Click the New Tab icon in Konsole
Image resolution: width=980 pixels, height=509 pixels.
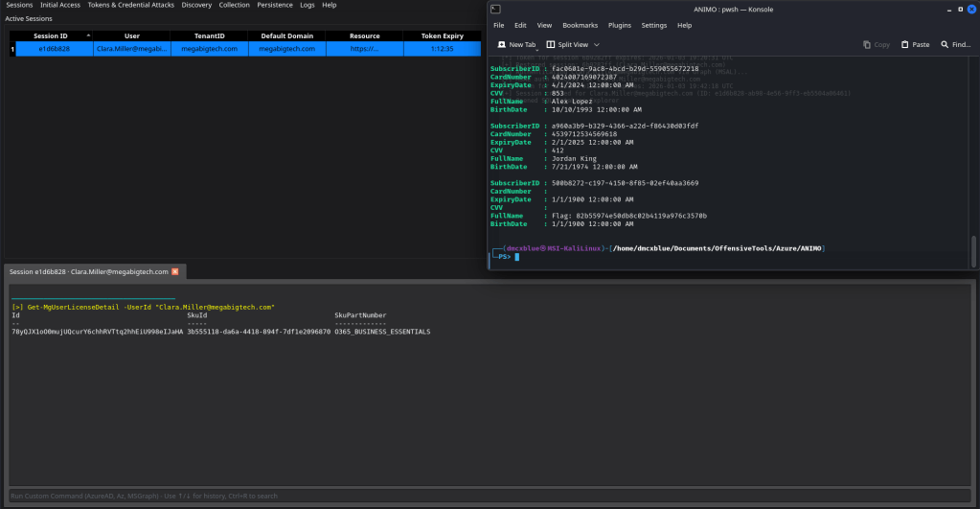click(x=502, y=44)
